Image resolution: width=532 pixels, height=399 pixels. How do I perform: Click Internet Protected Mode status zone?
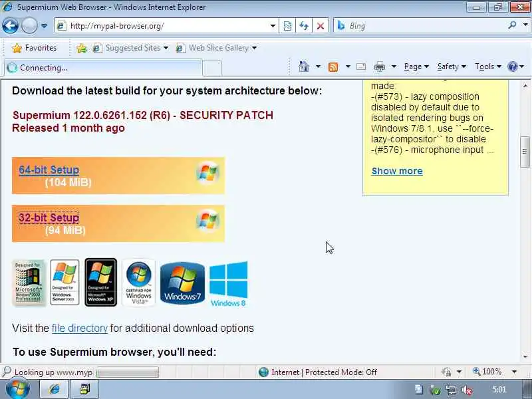tap(318, 372)
